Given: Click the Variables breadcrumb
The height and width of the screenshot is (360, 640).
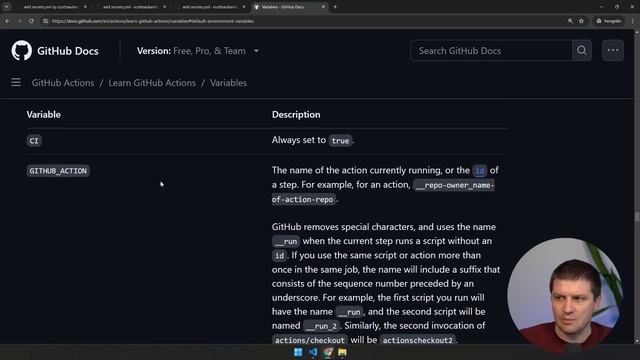Looking at the screenshot, I should [229, 83].
